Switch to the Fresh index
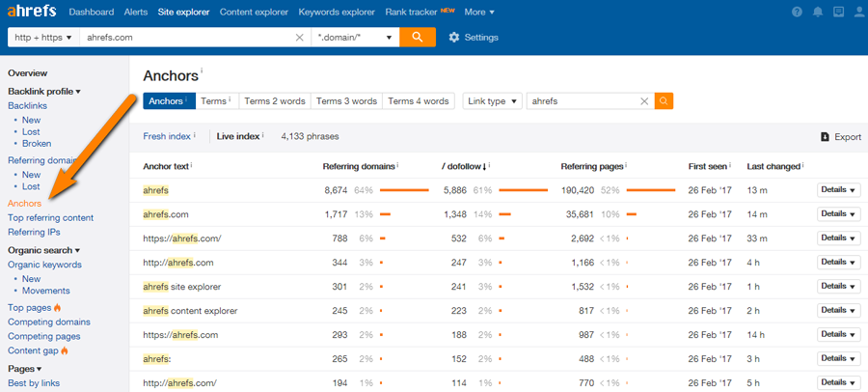 (167, 136)
